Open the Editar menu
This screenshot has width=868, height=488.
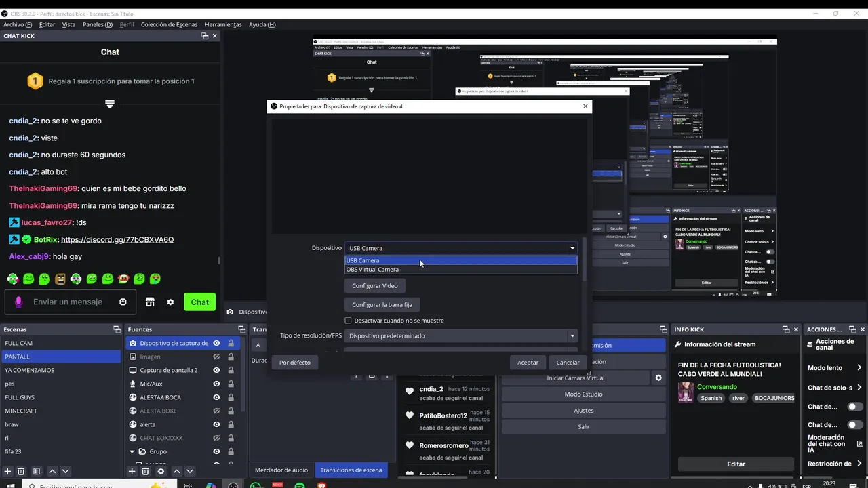pyautogui.click(x=47, y=24)
